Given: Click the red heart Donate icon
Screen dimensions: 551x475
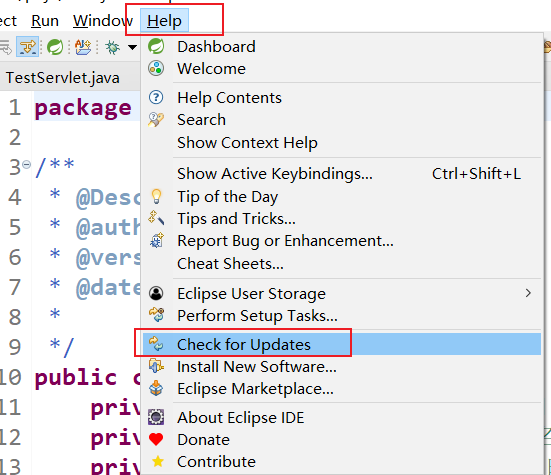Looking at the screenshot, I should click(156, 440).
